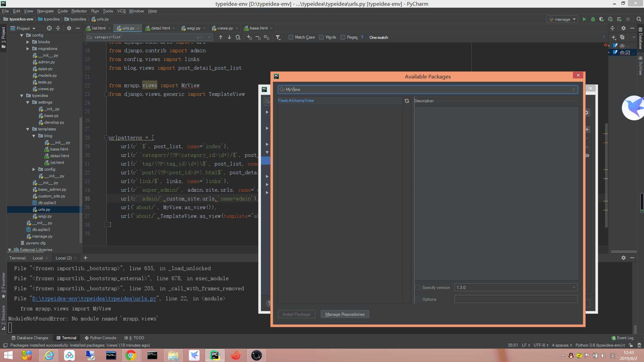Click the Run button to execute project

584,19
